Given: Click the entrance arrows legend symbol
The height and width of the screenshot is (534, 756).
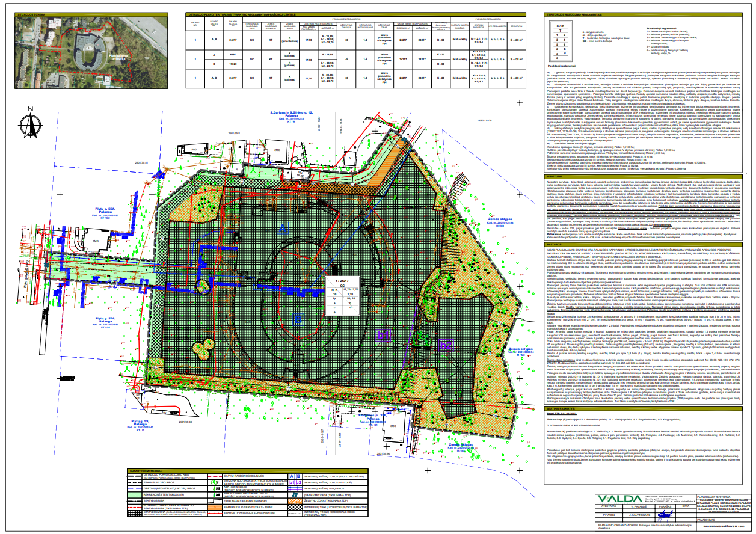Looking at the screenshot, I should pos(295,494).
